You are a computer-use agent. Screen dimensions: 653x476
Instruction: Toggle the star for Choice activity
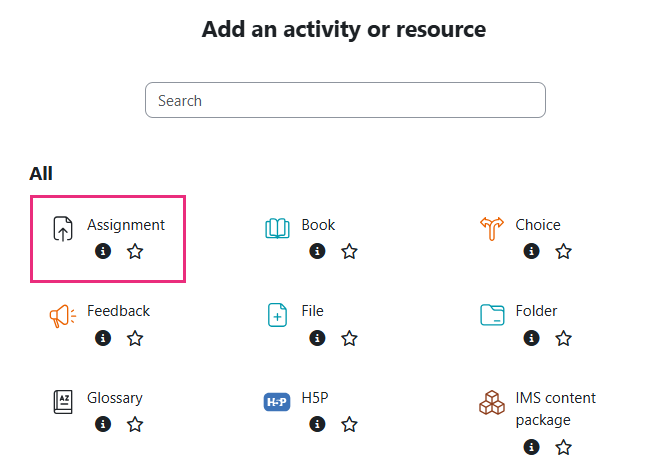[x=564, y=252]
